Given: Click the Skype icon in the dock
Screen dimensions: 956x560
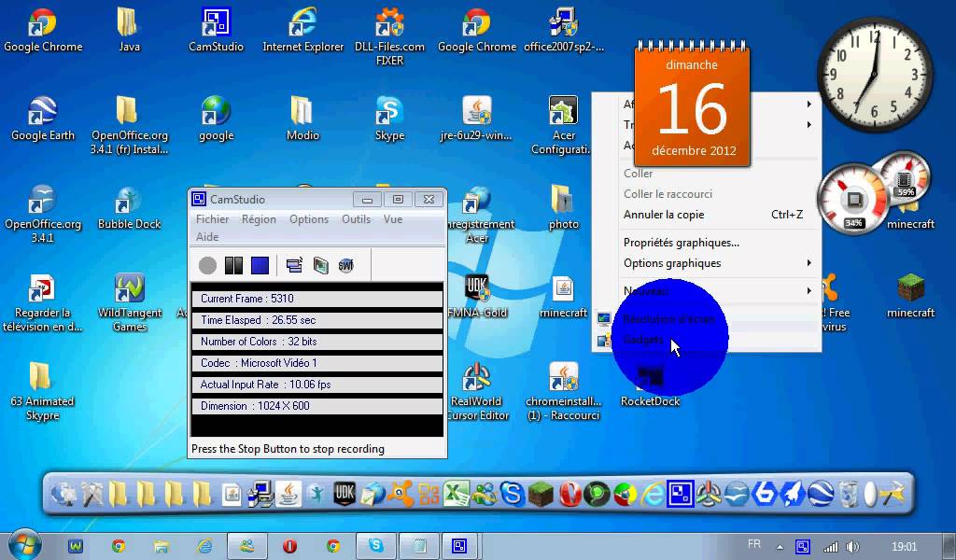Looking at the screenshot, I should (x=513, y=494).
